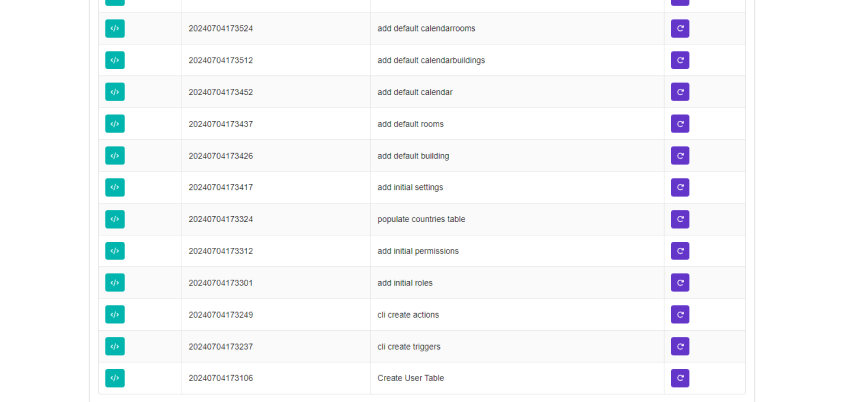Open code icon for add default calendarbuildings

coord(115,60)
